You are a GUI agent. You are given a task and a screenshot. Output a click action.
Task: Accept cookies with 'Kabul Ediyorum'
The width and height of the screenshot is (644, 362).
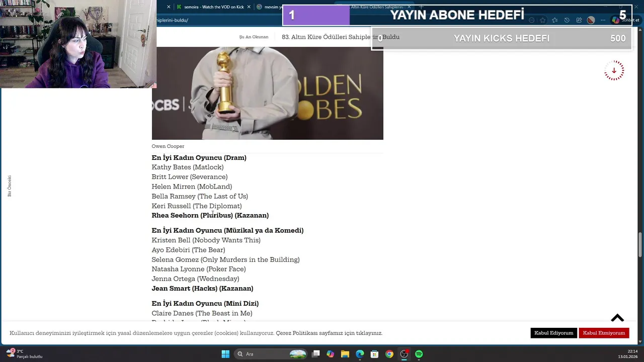(x=553, y=333)
